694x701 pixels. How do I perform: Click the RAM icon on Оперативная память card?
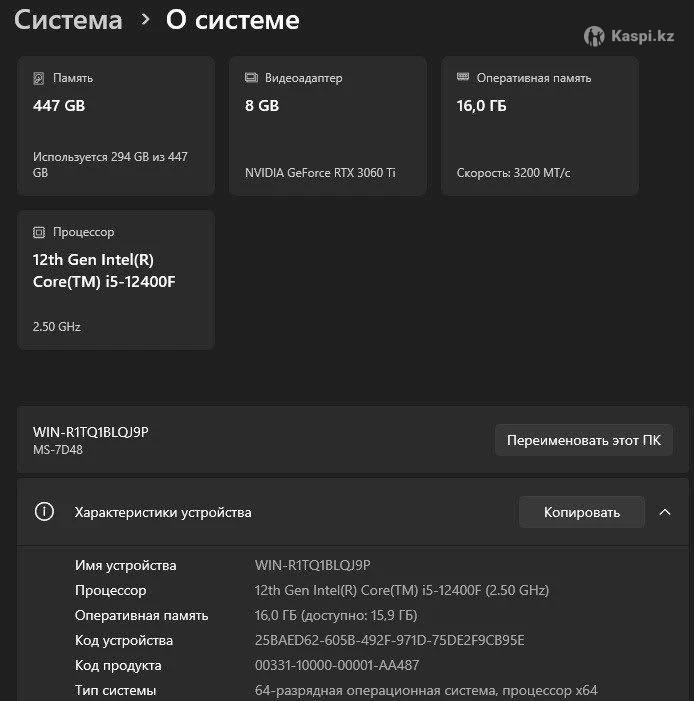pyautogui.click(x=463, y=77)
